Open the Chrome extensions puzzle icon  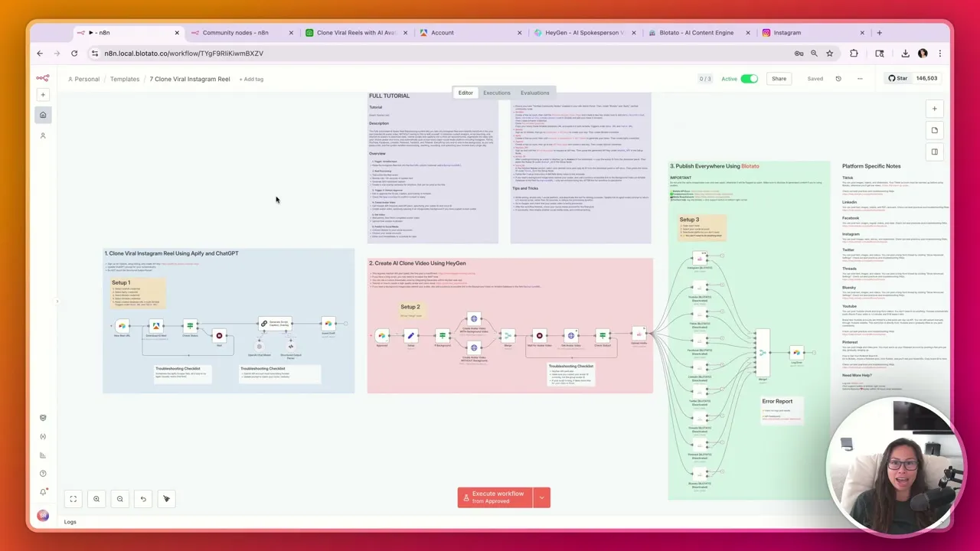coord(854,54)
